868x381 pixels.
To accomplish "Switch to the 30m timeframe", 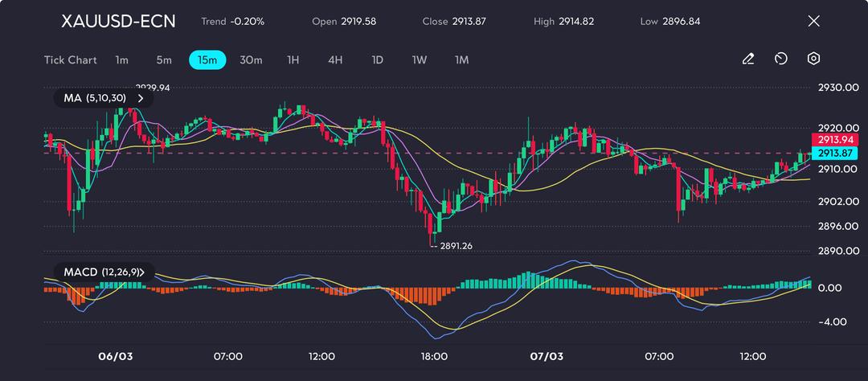I will point(251,60).
